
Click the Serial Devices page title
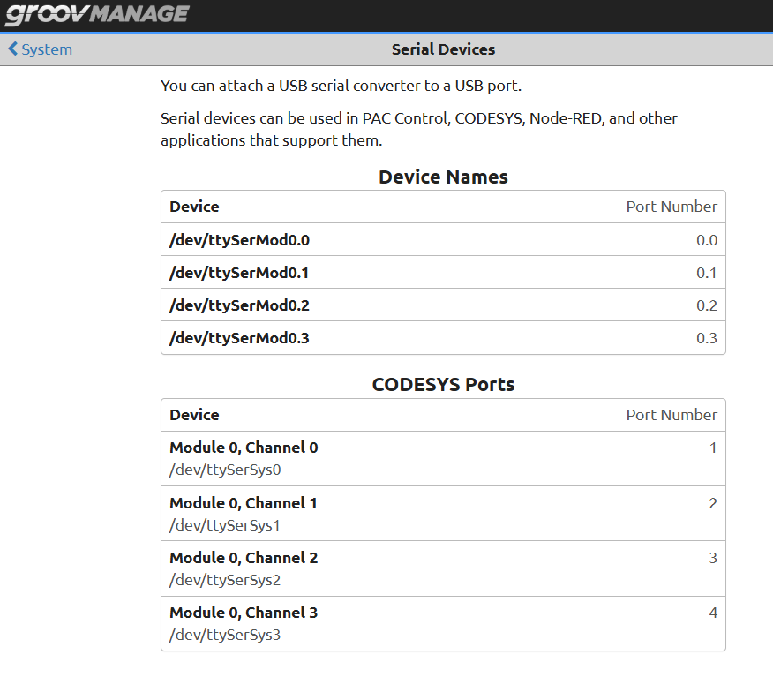(x=443, y=49)
